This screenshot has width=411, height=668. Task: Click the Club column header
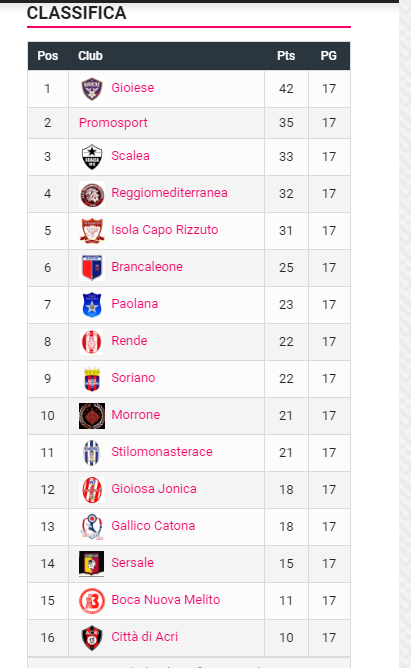(x=90, y=56)
